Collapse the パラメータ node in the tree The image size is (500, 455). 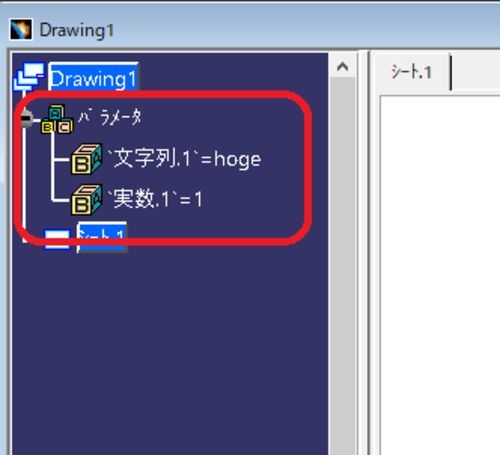26,118
